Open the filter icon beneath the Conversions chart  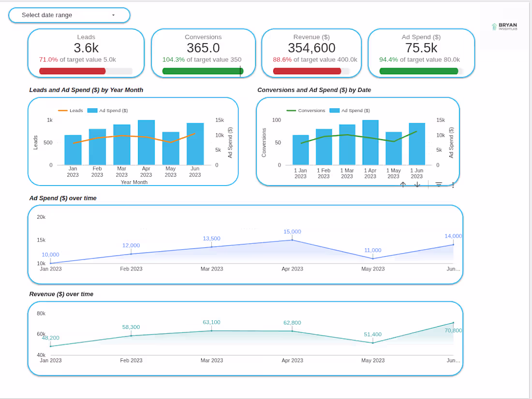[x=439, y=185]
